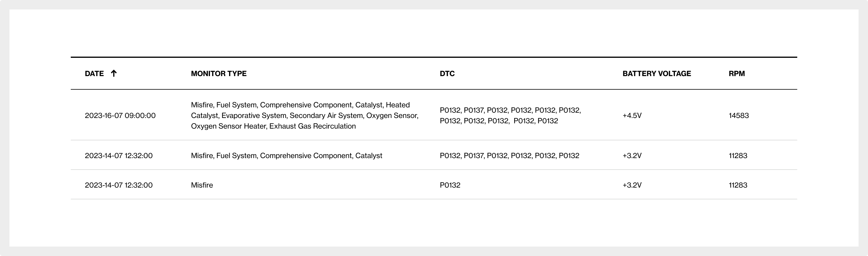The image size is (868, 256).
Task: Click the BATTERY VOLTAGE column header
Action: tap(656, 74)
